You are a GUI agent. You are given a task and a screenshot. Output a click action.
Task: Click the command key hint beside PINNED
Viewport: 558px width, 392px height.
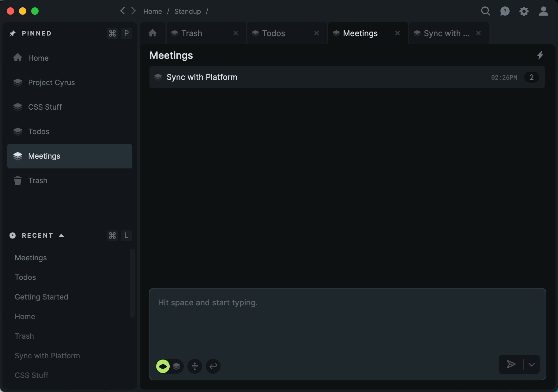click(112, 33)
